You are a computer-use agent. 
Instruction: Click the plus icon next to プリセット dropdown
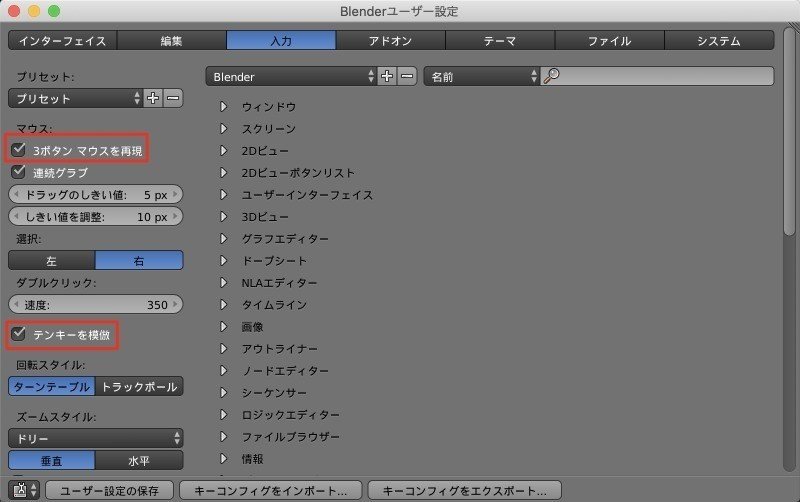[153, 98]
